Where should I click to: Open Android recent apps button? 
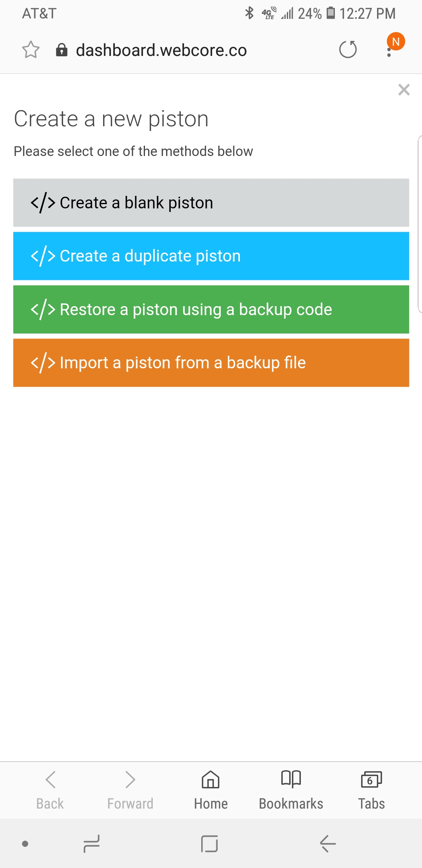point(92,844)
